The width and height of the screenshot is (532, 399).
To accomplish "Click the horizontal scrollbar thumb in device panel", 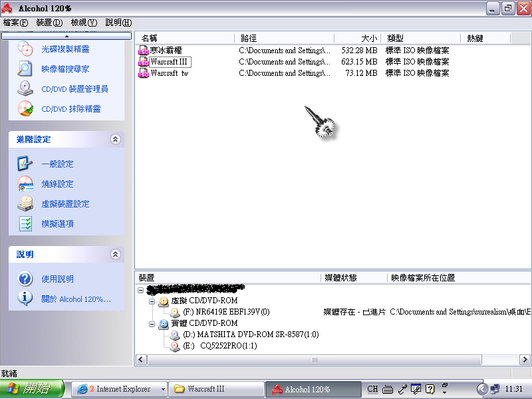I will click(x=315, y=360).
